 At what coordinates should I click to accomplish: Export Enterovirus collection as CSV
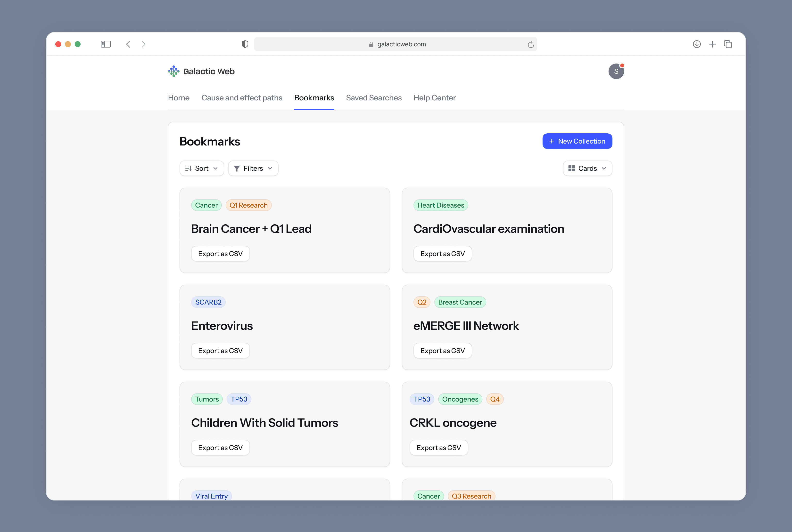click(220, 351)
